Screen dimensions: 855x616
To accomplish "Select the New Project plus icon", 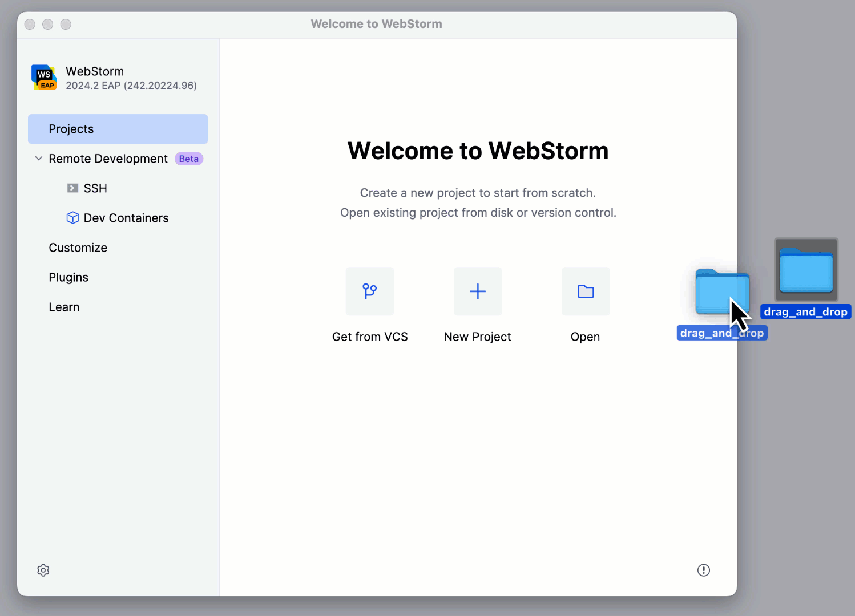I will coord(477,291).
